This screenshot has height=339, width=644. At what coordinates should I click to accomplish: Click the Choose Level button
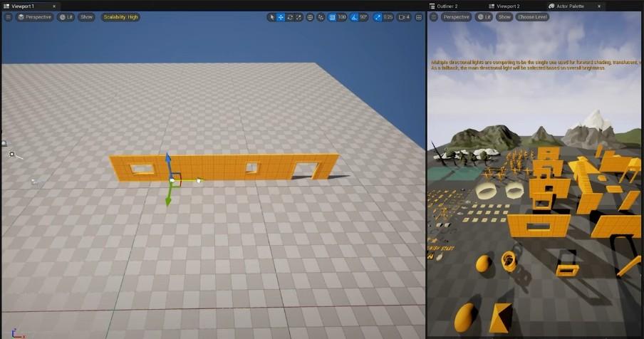point(532,16)
